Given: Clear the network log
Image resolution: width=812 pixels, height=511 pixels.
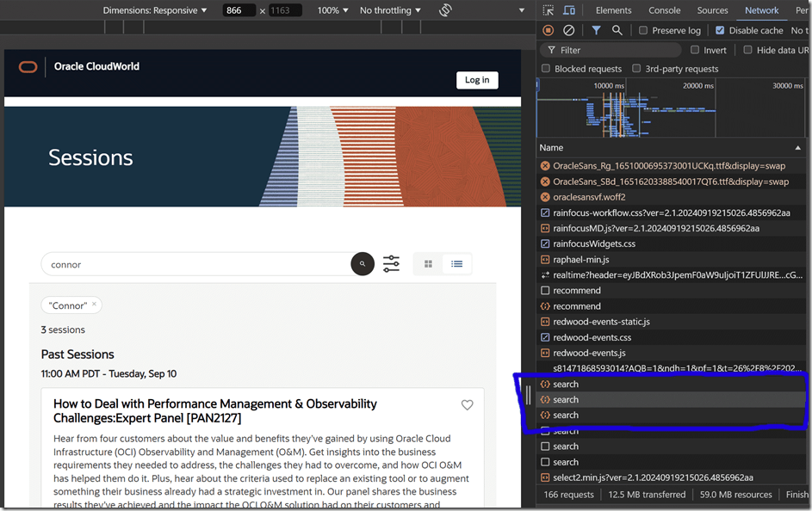Looking at the screenshot, I should click(569, 30).
